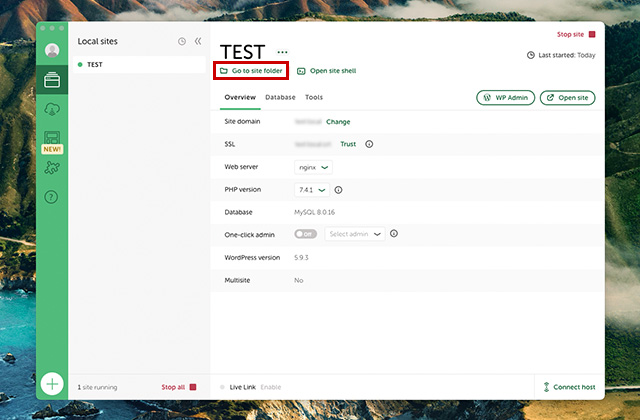Image resolution: width=640 pixels, height=420 pixels.
Task: Click the WordPress version 5.9.3 value
Action: (x=301, y=258)
